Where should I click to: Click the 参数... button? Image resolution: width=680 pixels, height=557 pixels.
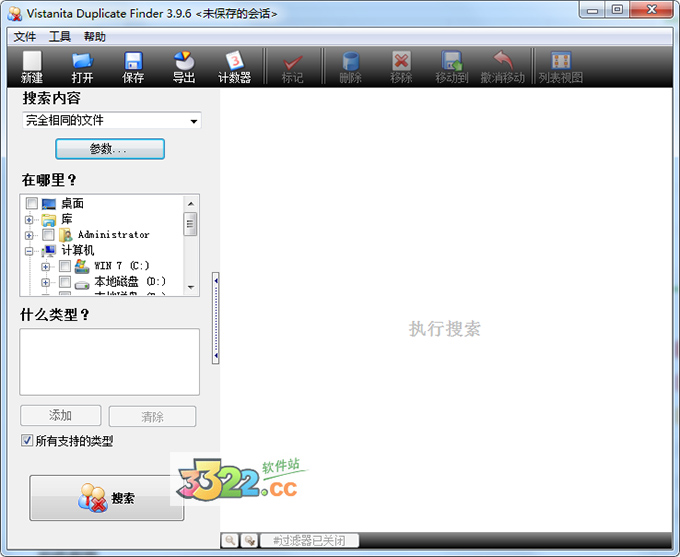[x=110, y=149]
